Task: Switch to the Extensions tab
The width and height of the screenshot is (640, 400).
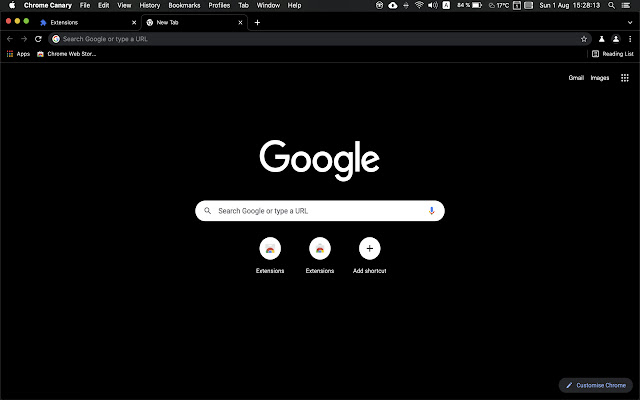Action: point(88,22)
